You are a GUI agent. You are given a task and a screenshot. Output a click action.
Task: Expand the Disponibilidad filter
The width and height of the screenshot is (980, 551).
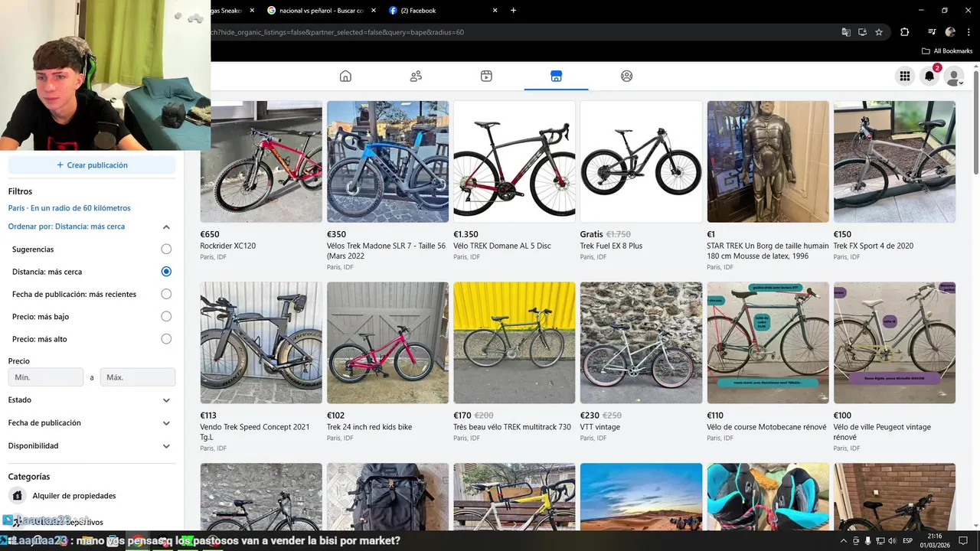[166, 446]
